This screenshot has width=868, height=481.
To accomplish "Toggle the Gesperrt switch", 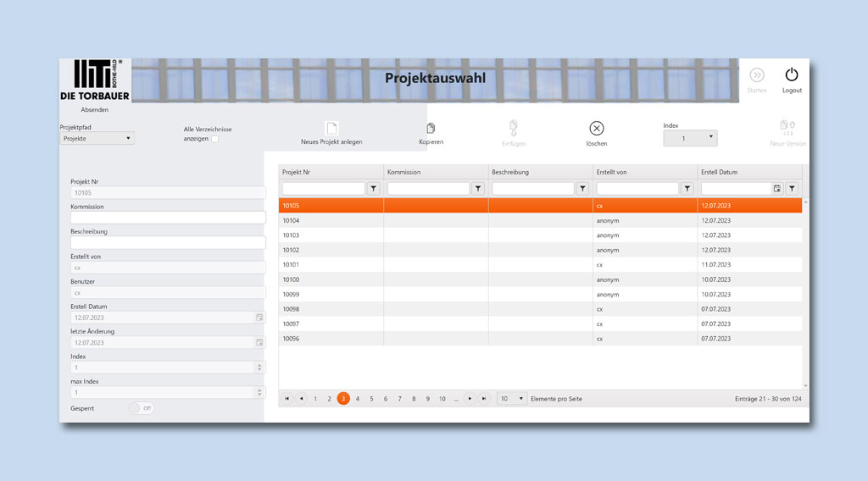I will tap(141, 408).
